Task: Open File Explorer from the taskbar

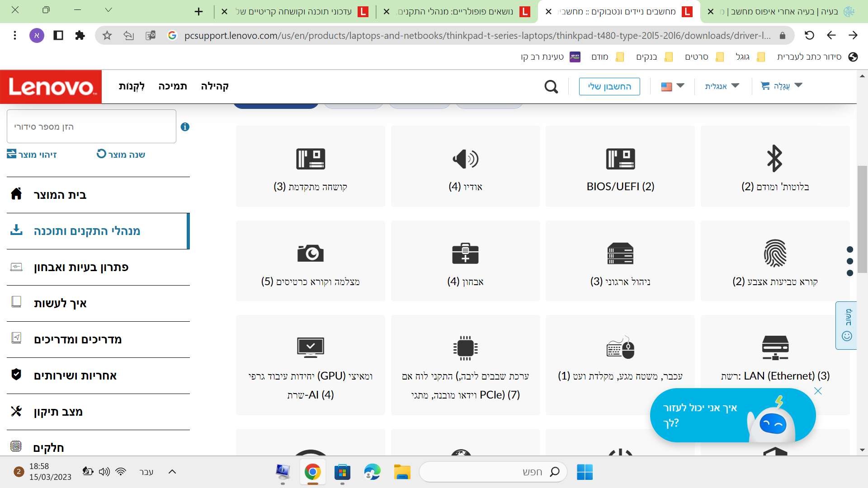Action: coord(402,472)
